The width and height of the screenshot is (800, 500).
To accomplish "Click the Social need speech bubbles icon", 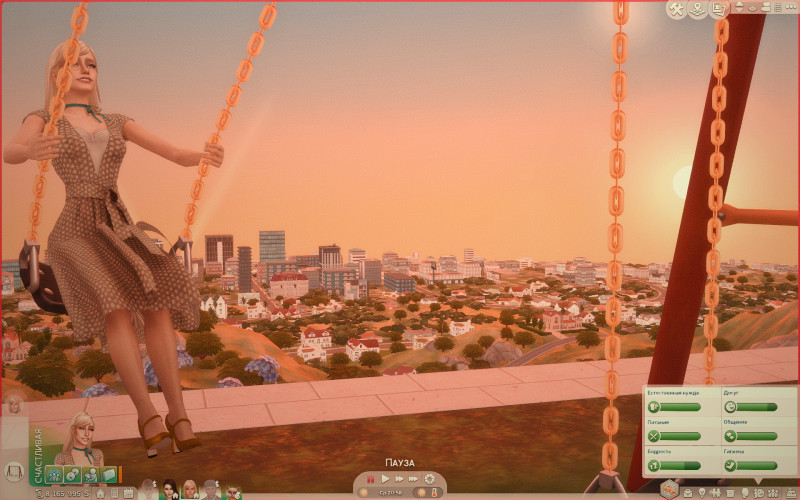I will pyautogui.click(x=730, y=436).
